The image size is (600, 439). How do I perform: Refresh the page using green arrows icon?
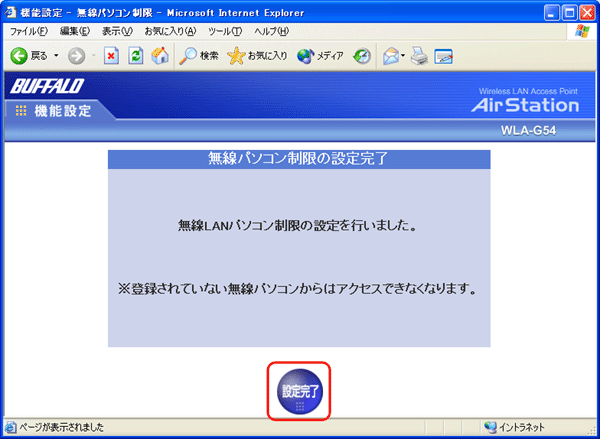136,56
